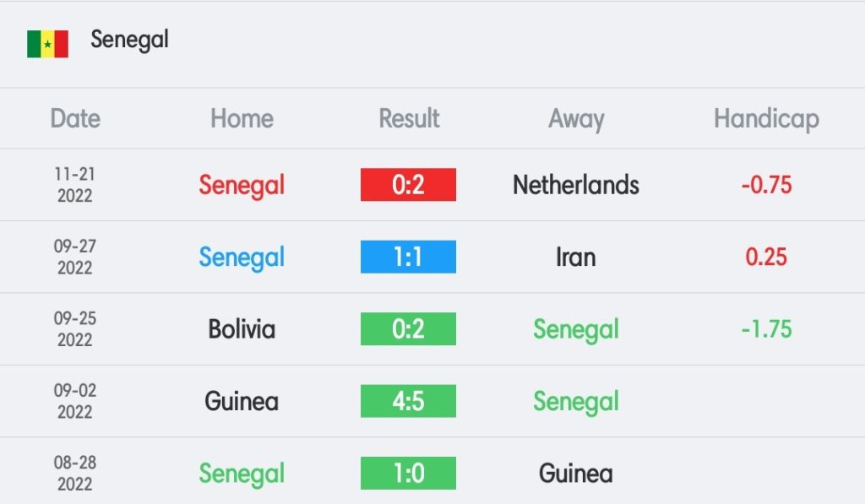
Task: Open the Senegal team title
Action: (x=129, y=40)
